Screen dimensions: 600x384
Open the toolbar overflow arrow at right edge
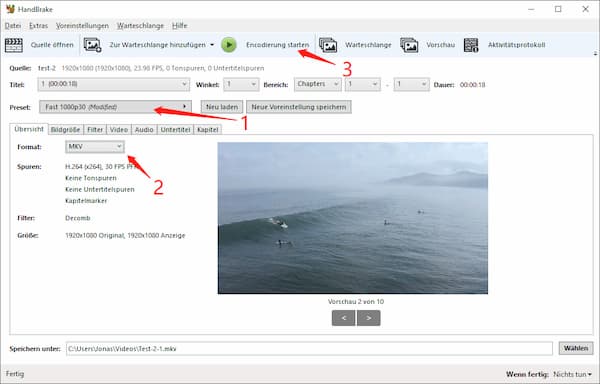point(595,54)
